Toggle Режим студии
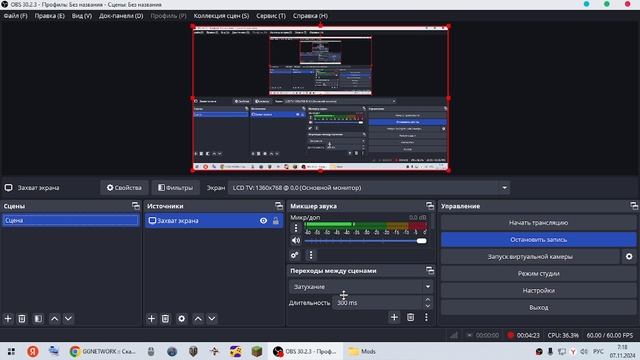This screenshot has height=360, width=640. (538, 273)
